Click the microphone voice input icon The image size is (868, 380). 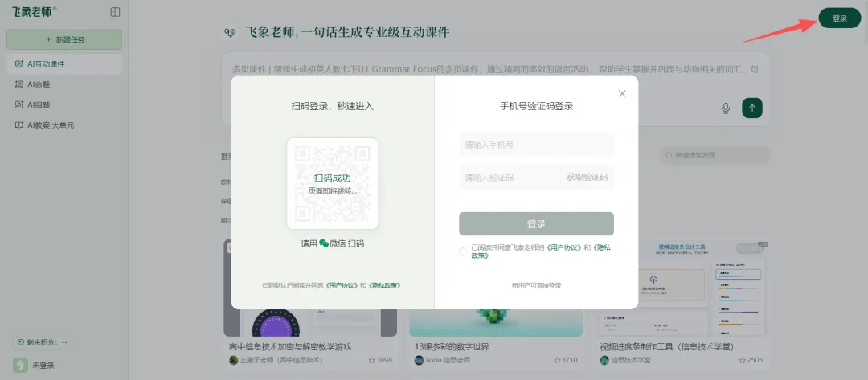(726, 108)
